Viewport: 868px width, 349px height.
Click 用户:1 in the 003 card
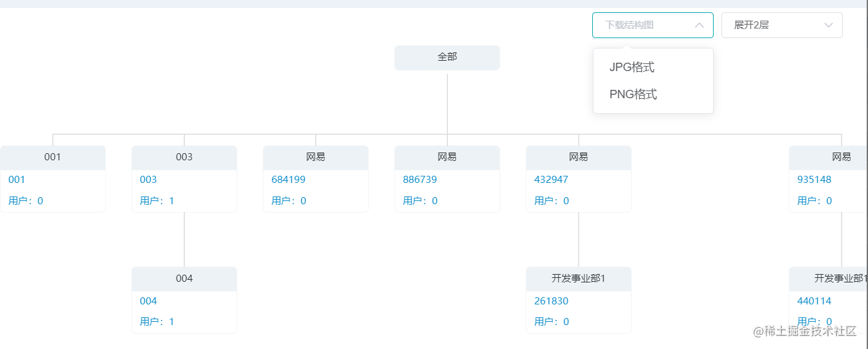pyautogui.click(x=157, y=201)
